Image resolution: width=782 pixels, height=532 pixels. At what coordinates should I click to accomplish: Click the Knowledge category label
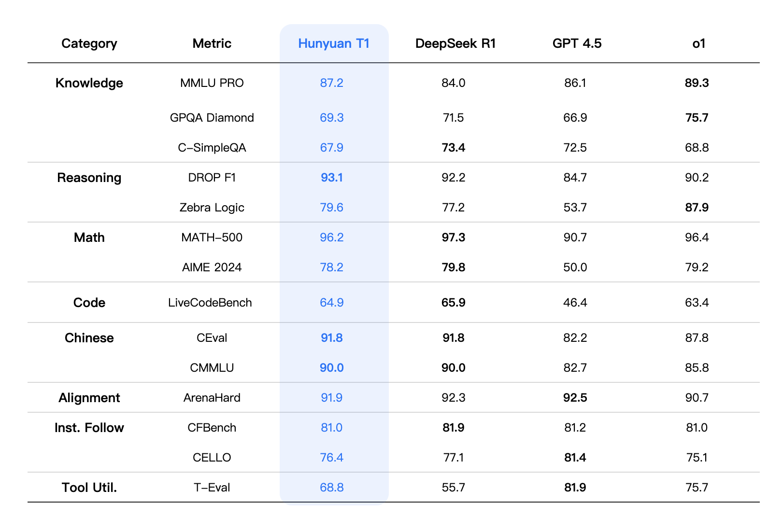(89, 83)
